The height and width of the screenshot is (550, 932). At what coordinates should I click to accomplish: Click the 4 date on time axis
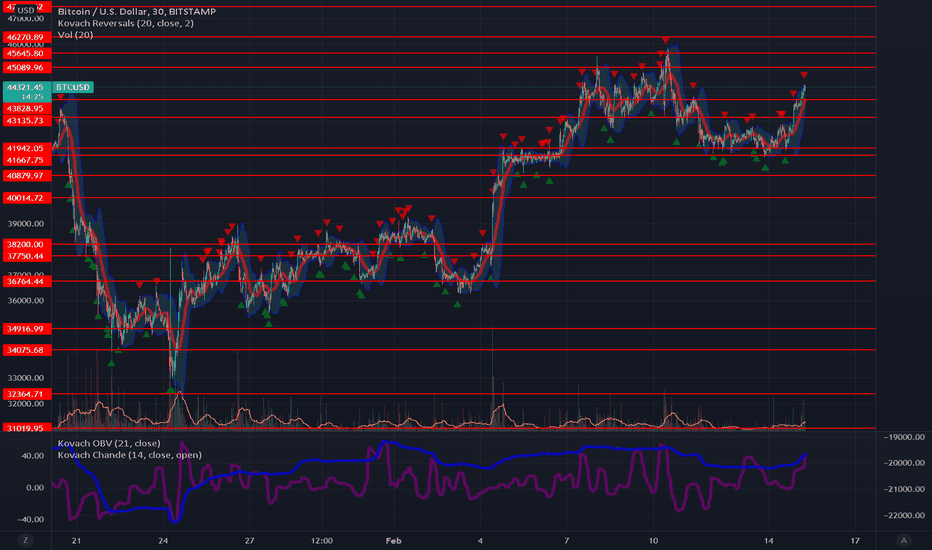(480, 541)
